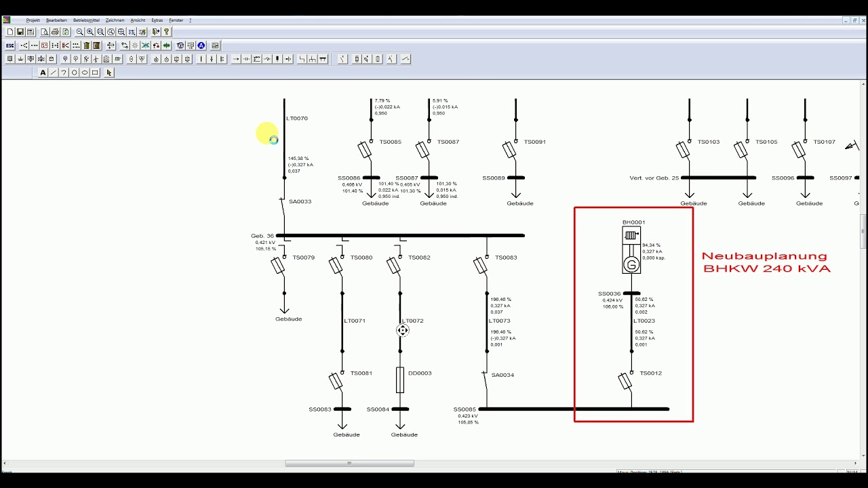
Task: Insert a wind turbine element from the equipment toolbar
Action: coord(96,59)
